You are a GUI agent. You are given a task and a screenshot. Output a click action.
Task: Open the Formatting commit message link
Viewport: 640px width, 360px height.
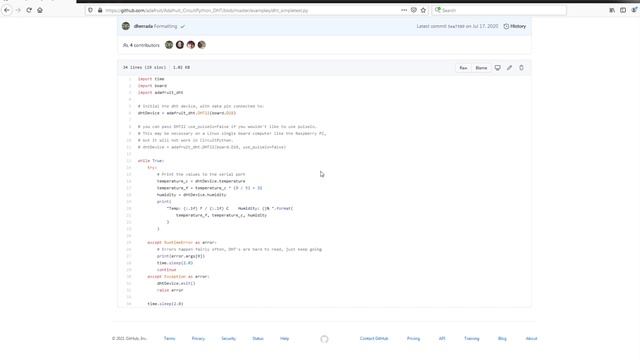click(x=165, y=26)
